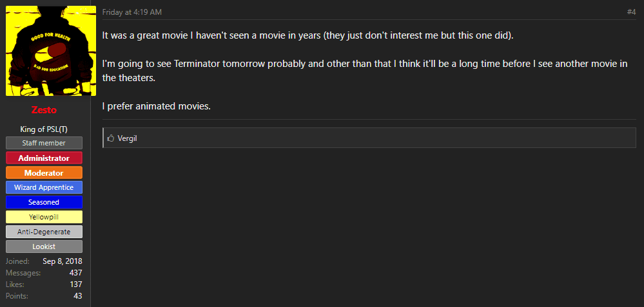The width and height of the screenshot is (644, 307).
Task: Select the red Administrator badge
Action: tap(44, 158)
